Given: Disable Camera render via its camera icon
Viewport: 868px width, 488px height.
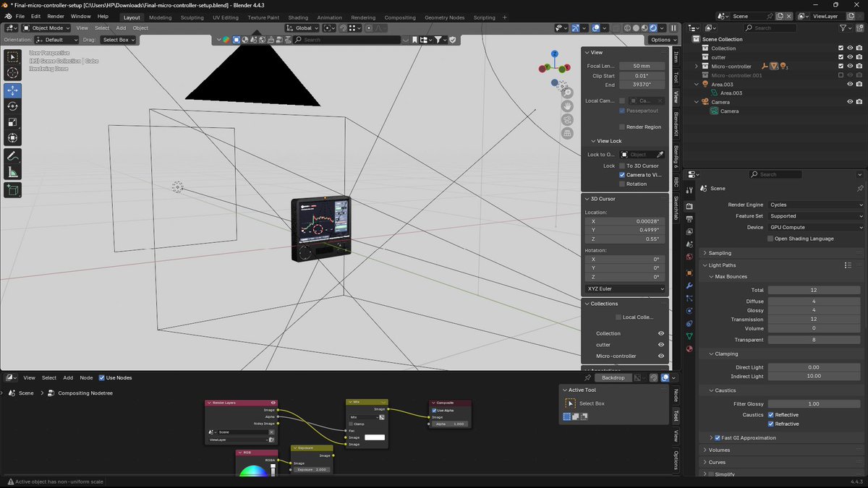Looking at the screenshot, I should tap(859, 102).
